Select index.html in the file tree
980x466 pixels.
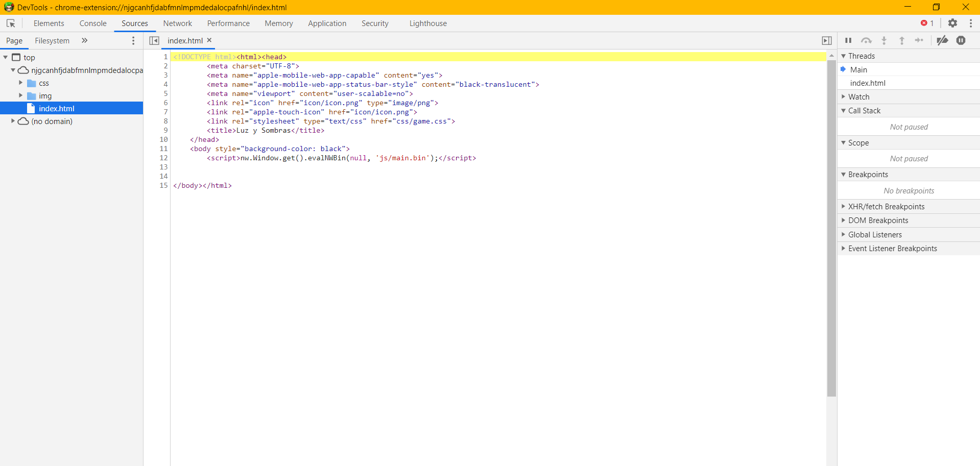click(x=71, y=108)
